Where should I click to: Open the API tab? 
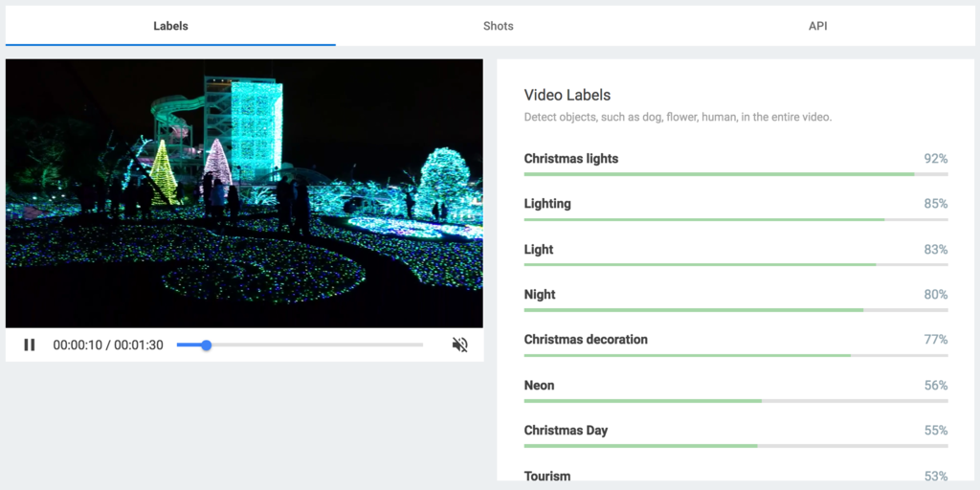click(817, 26)
